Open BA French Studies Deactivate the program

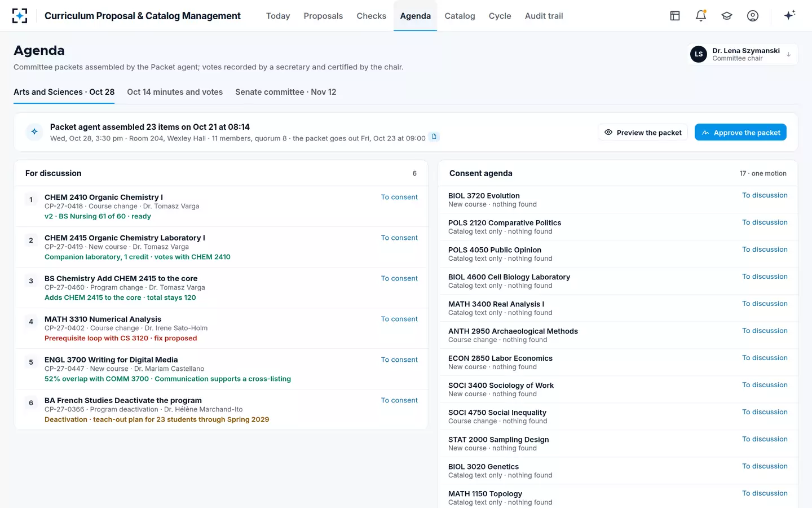pos(123,400)
